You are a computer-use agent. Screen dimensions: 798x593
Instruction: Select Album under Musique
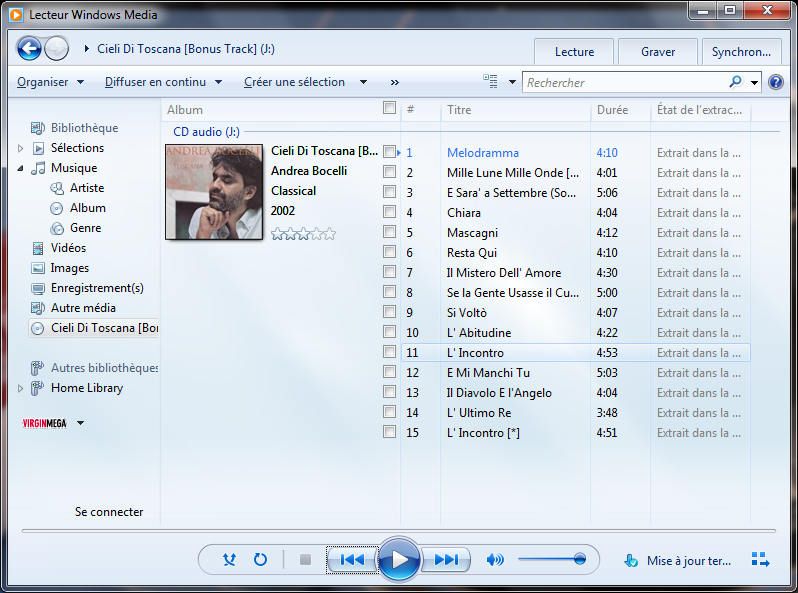point(88,208)
